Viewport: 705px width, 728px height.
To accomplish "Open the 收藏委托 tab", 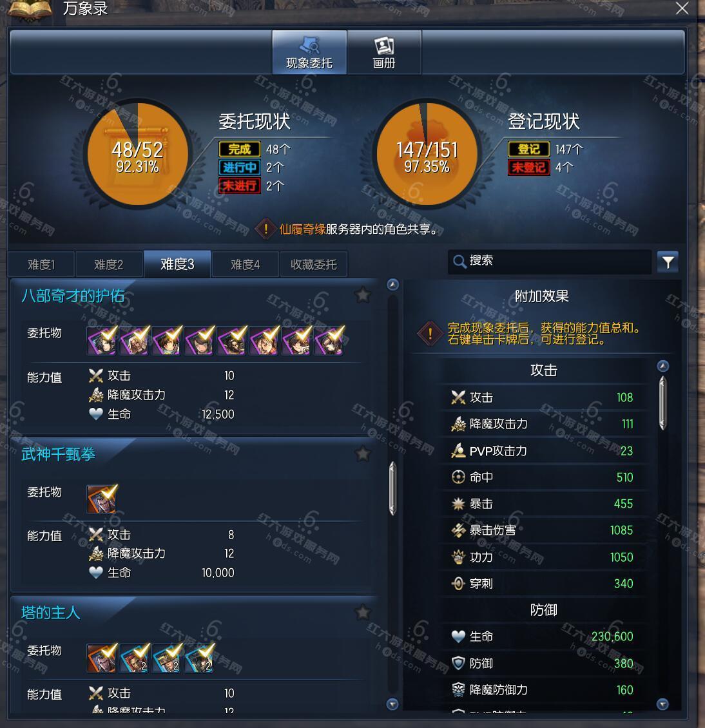I will [313, 264].
